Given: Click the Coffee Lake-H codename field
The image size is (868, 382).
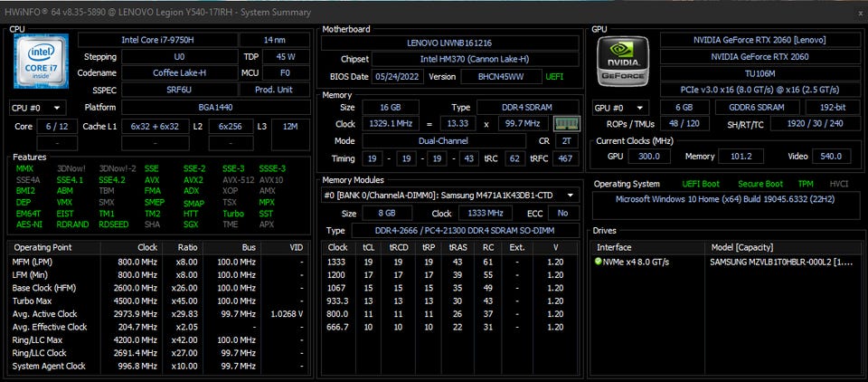Looking at the screenshot, I should click(179, 72).
